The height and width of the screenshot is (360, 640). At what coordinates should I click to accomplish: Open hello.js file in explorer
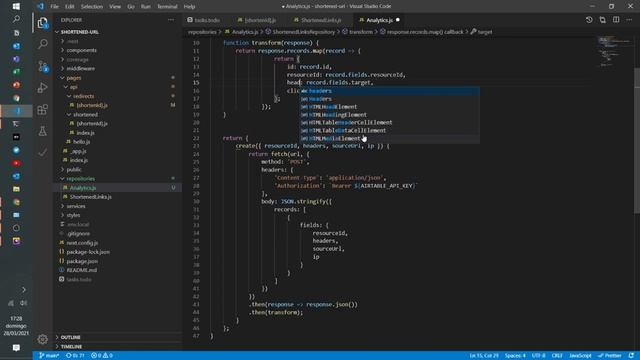click(x=82, y=142)
